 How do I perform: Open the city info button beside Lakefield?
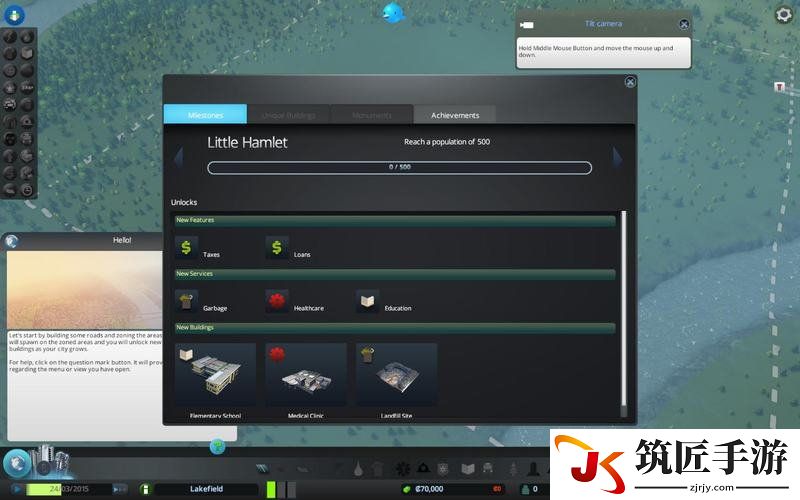coord(145,489)
